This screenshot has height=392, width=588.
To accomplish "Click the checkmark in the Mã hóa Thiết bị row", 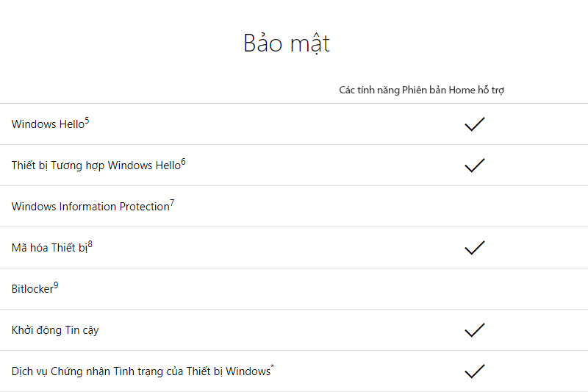I will 475,248.
